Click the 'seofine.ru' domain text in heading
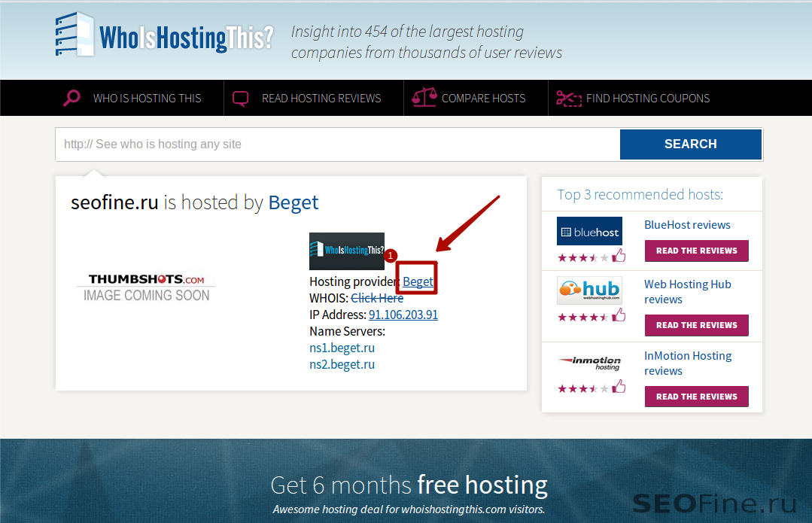 pyautogui.click(x=114, y=203)
